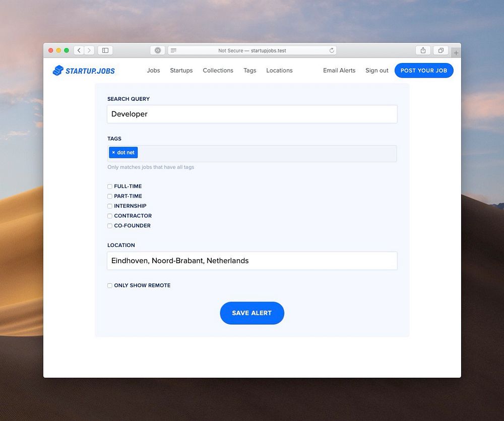504x421 pixels.
Task: Open the privacy extension icon in toolbar
Action: pyautogui.click(x=157, y=50)
